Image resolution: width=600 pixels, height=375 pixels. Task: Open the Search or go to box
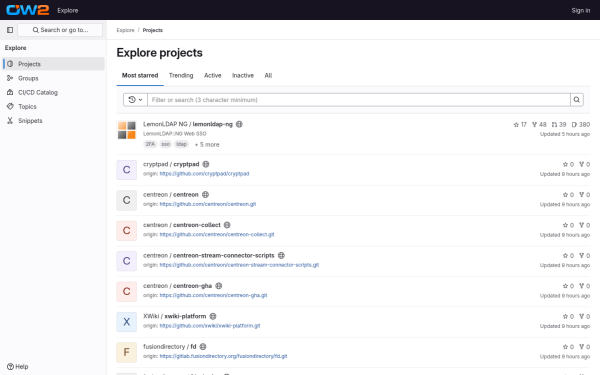pyautogui.click(x=60, y=30)
